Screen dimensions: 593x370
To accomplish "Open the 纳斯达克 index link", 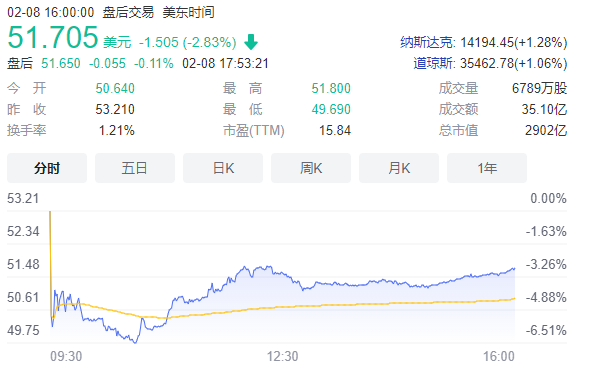I will 427,42.
